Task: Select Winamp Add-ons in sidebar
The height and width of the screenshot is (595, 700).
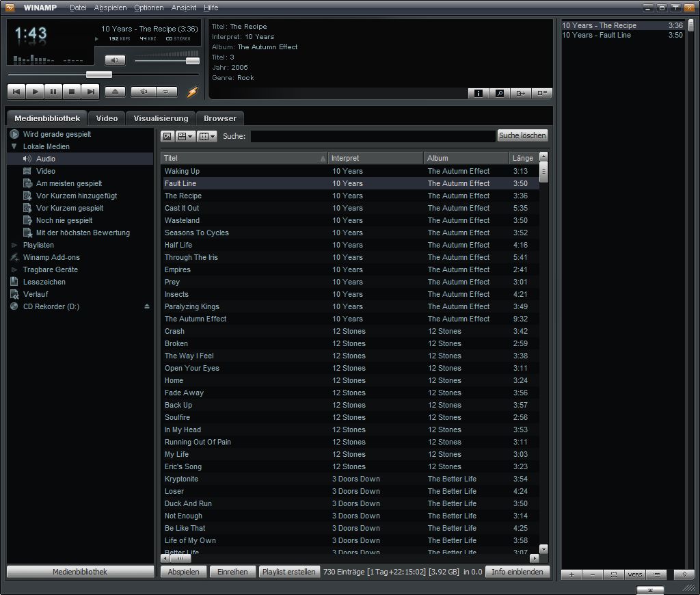Action: click(51, 257)
